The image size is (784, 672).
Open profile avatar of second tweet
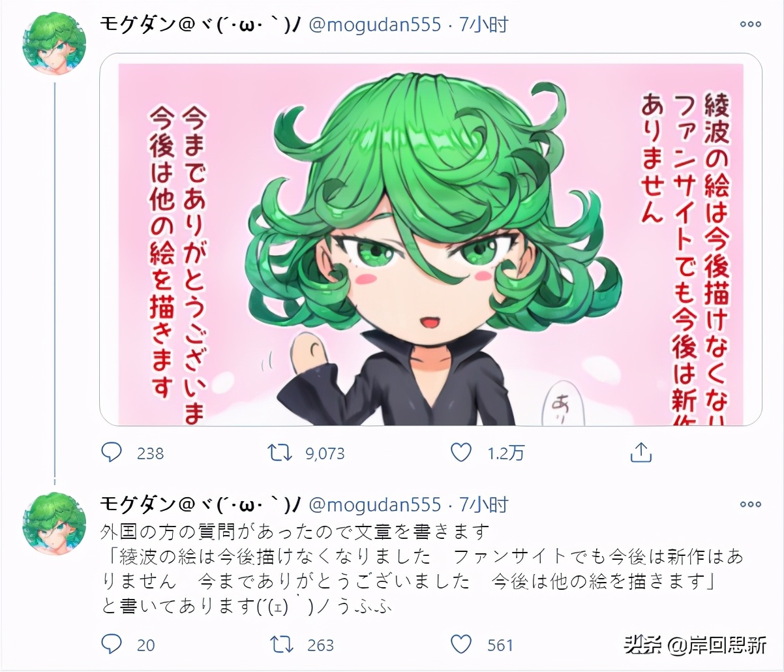pos(55,523)
